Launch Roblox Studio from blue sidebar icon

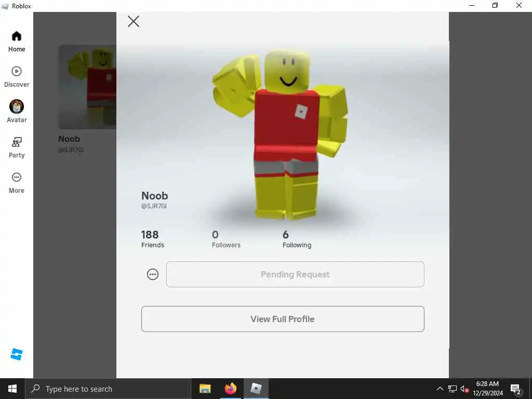16,354
